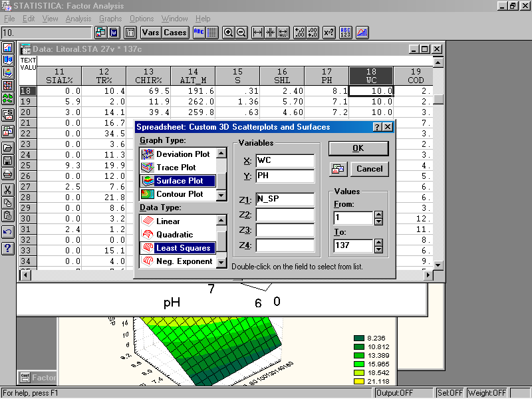Open the Graphs menu
The height and width of the screenshot is (399, 532).
(x=110, y=19)
